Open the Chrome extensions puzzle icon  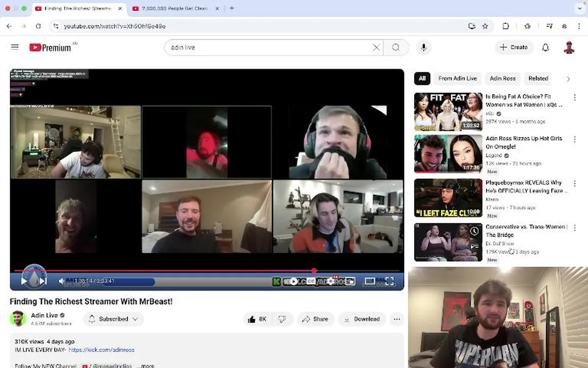(505, 26)
